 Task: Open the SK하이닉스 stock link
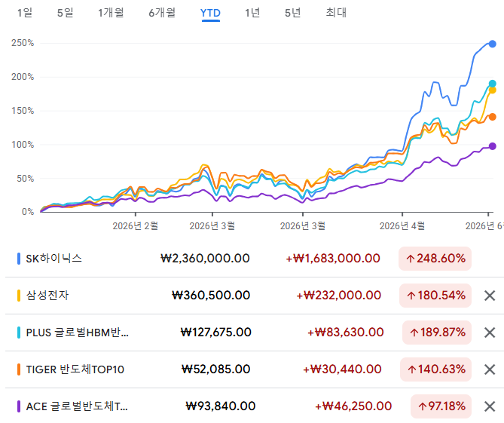point(53,259)
